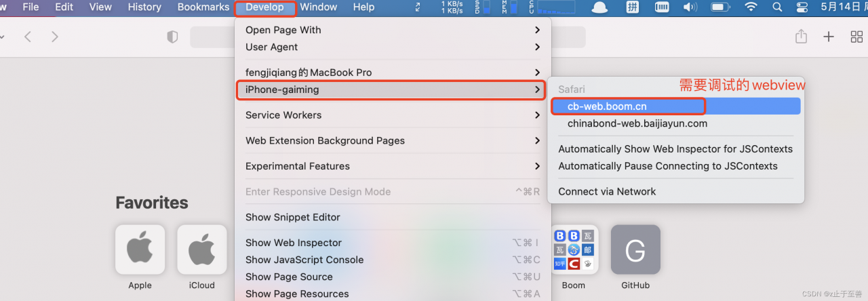Choose Show JavaScript Console
Screen dimensions: 868x301
393,260
